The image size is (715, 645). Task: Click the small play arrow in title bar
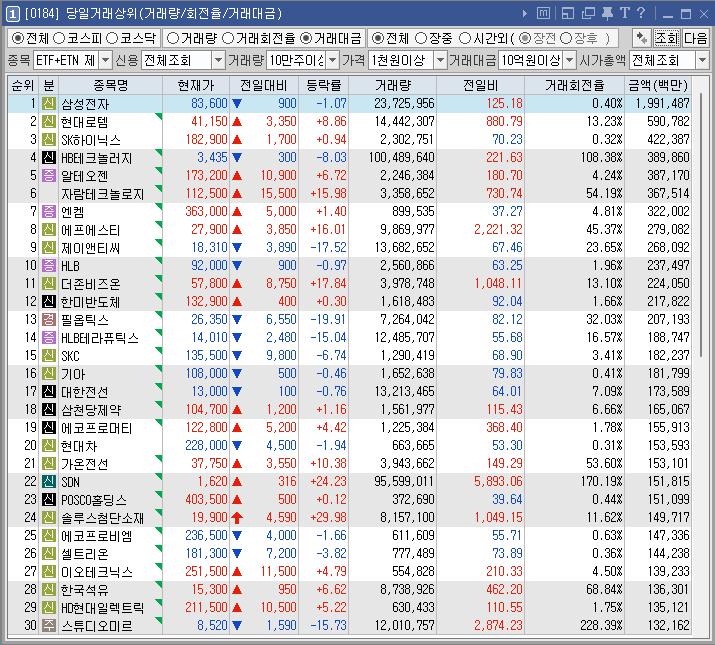pyautogui.click(x=525, y=14)
